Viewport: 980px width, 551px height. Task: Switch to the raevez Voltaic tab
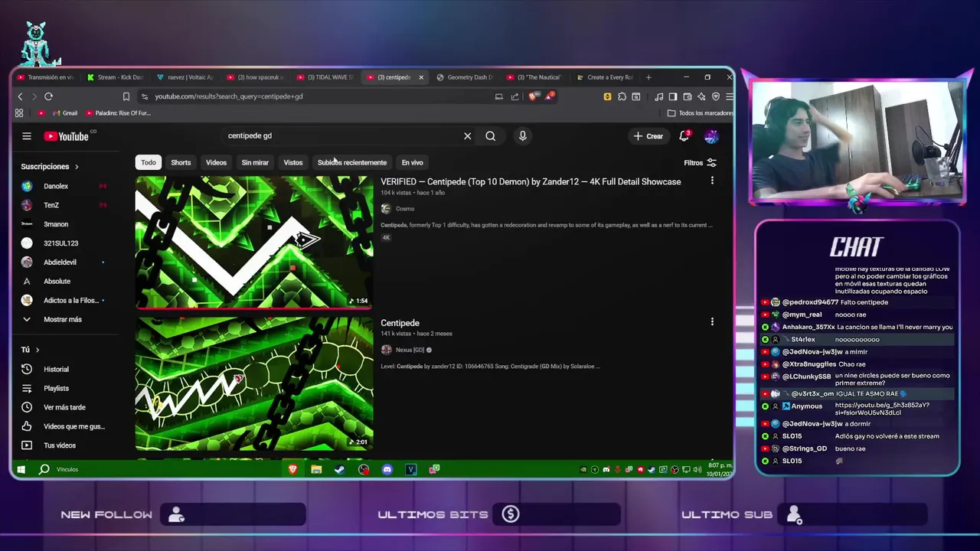click(x=185, y=77)
